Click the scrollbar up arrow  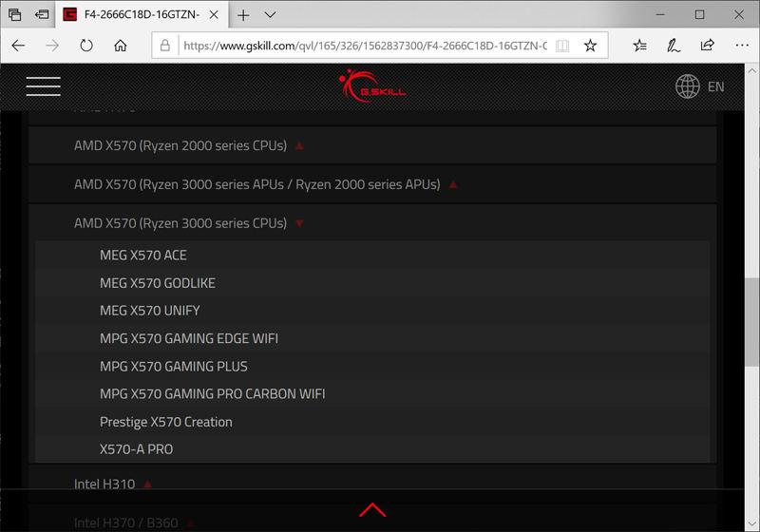[x=752, y=70]
